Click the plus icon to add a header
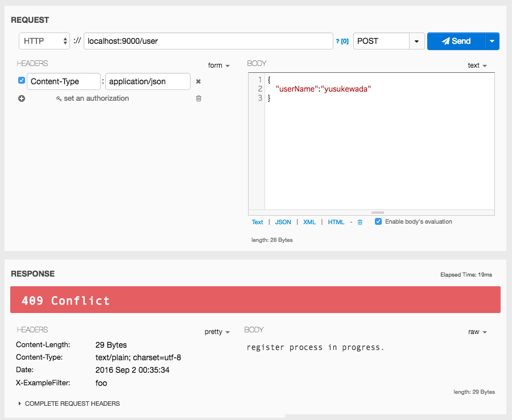Image resolution: width=512 pixels, height=420 pixels. (22, 98)
